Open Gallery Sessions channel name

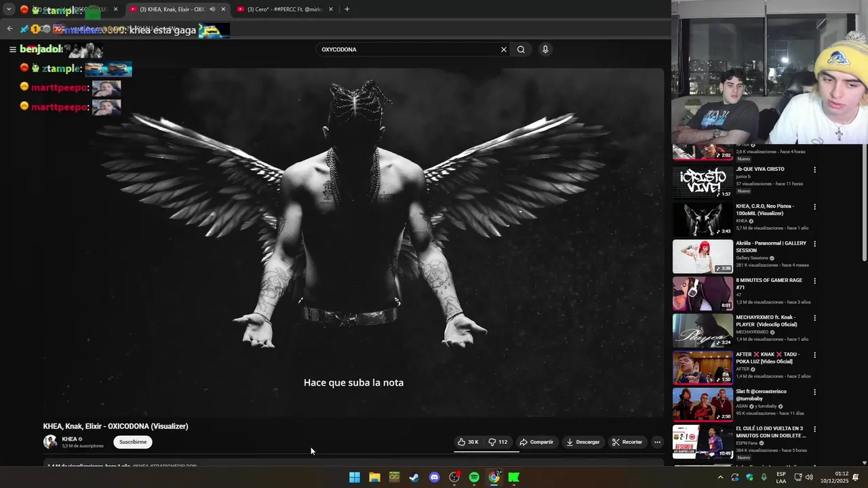coord(752,258)
